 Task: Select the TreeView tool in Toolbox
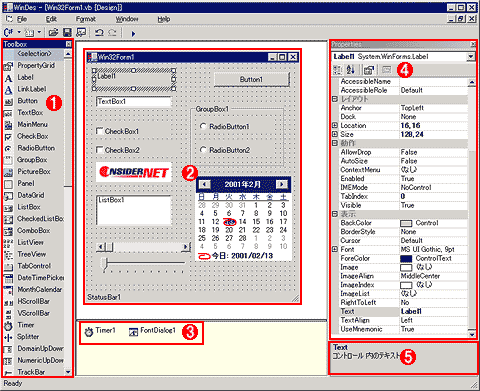(x=32, y=254)
